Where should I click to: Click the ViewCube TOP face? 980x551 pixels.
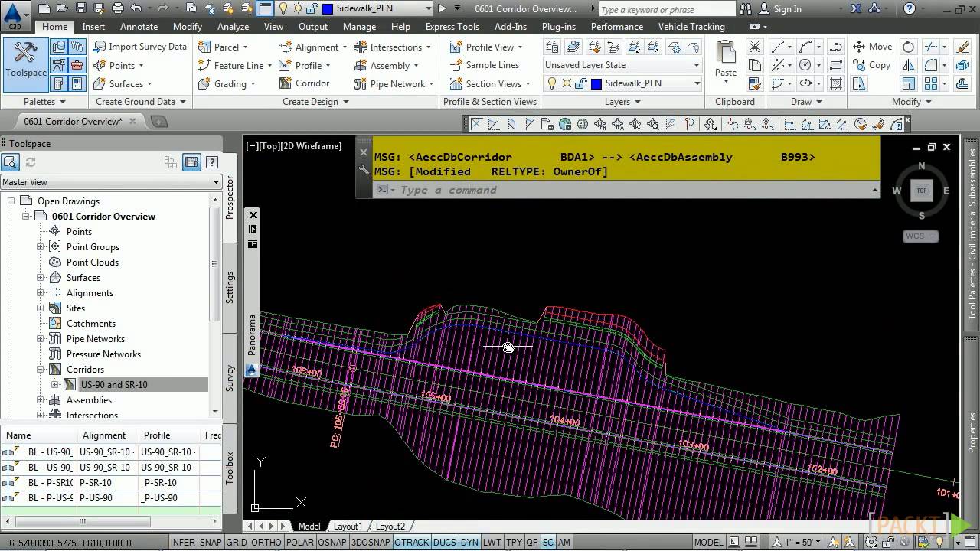pos(922,191)
